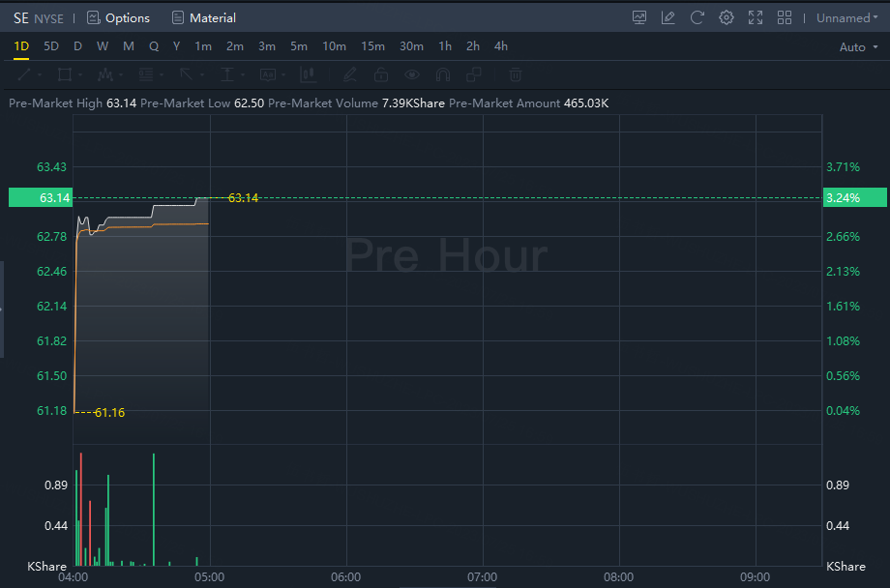Click the green 63.14 current price tag

tap(41, 197)
